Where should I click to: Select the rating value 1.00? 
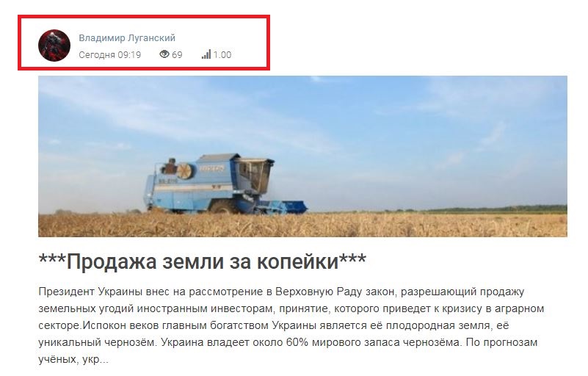222,55
